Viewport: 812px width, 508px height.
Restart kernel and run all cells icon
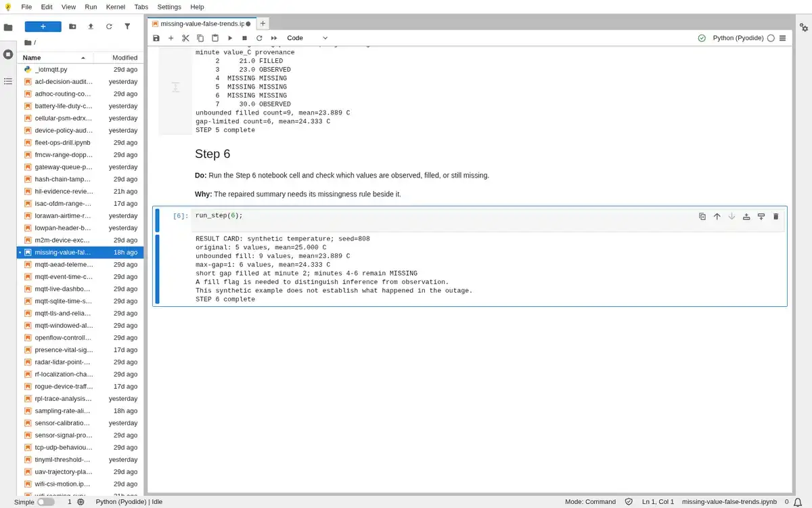click(x=274, y=39)
